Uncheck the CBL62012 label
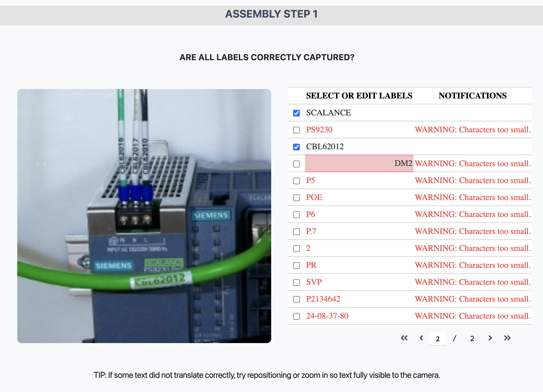This screenshot has width=543, height=392. tap(296, 147)
